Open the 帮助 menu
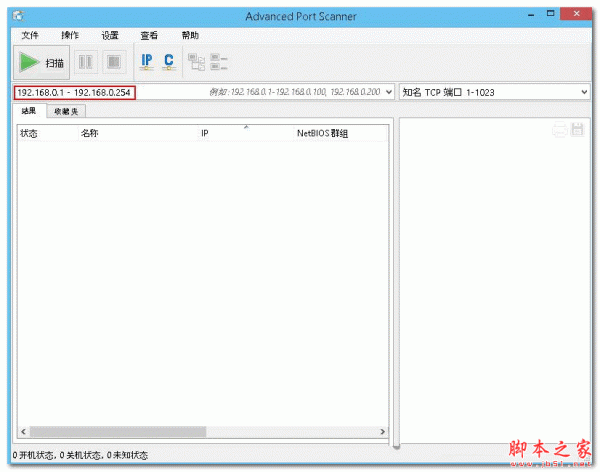Screen dimensions: 600x472 click(x=190, y=36)
